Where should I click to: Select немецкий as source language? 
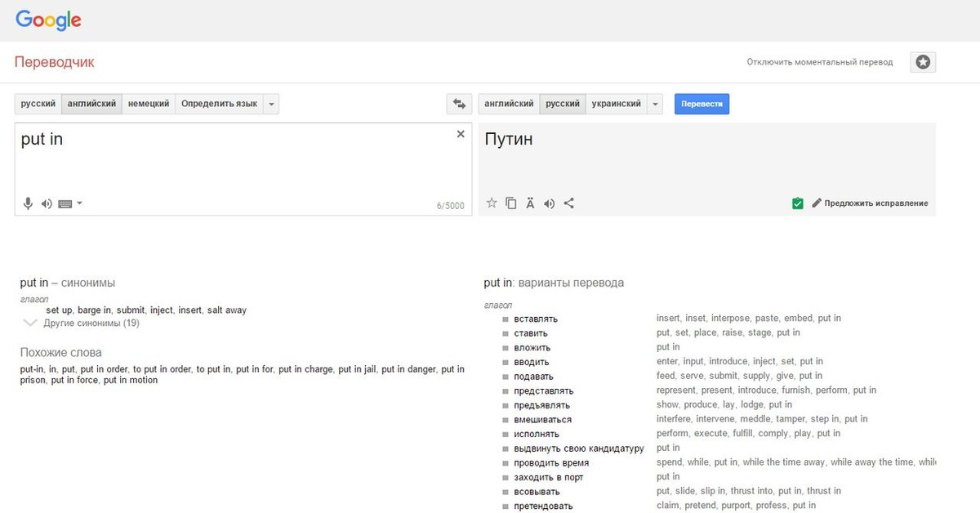point(149,104)
